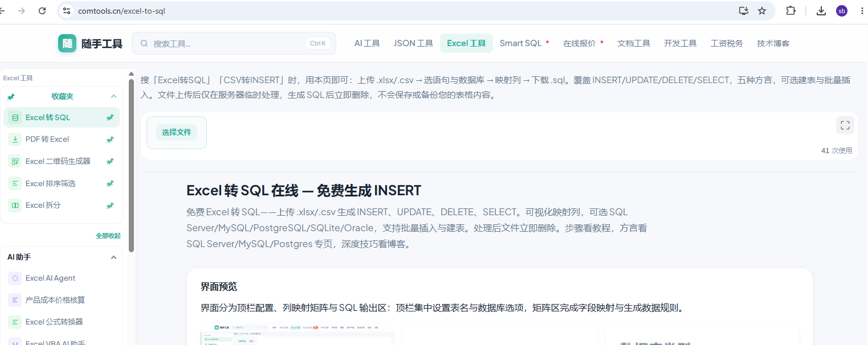Click the install app icon in address bar
Viewport: 868px width, 345px height.
743,10
